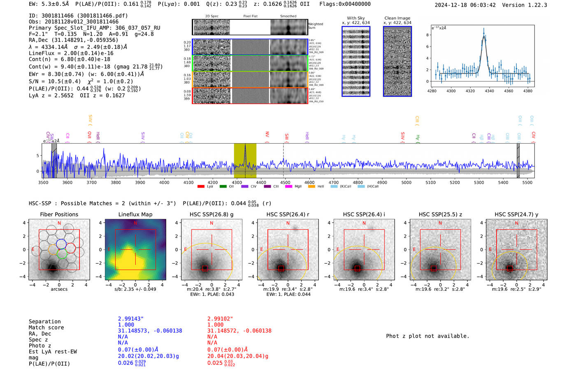Screen dimensions: 576x392
Task: Click the 's/b: 2.35 +/- 0.049' caption
Action: coord(135,289)
